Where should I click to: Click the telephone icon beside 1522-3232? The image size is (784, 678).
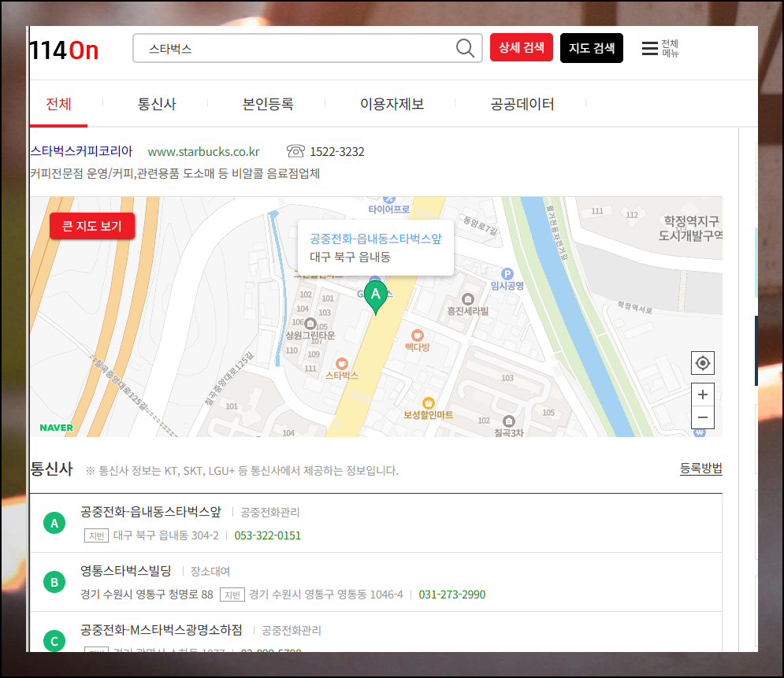[295, 150]
